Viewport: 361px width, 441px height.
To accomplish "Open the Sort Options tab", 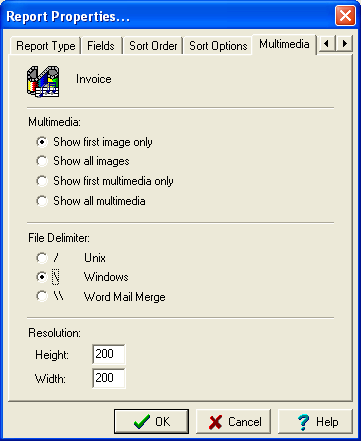I will tap(218, 46).
